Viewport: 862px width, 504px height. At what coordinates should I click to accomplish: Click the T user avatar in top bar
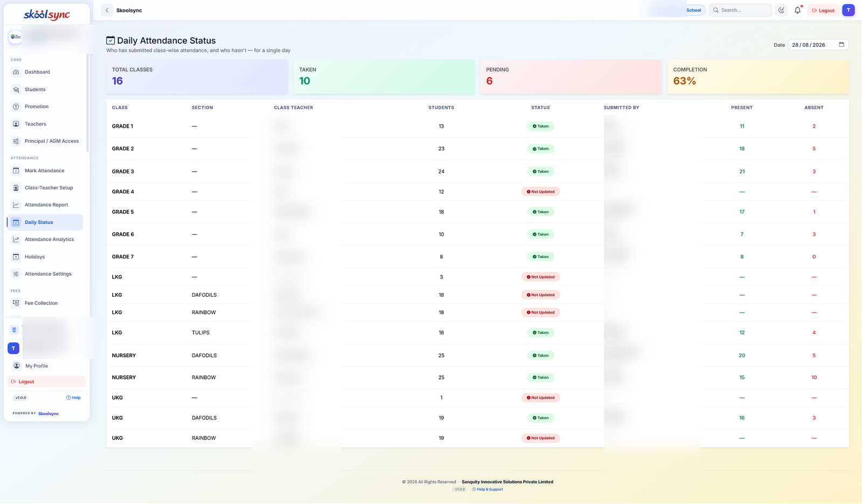[849, 10]
